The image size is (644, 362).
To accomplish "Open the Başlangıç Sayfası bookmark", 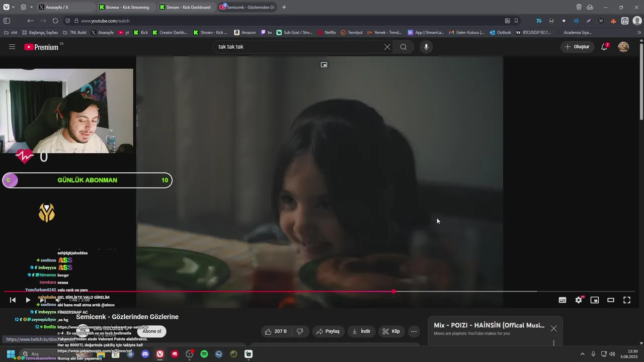I will [40, 32].
